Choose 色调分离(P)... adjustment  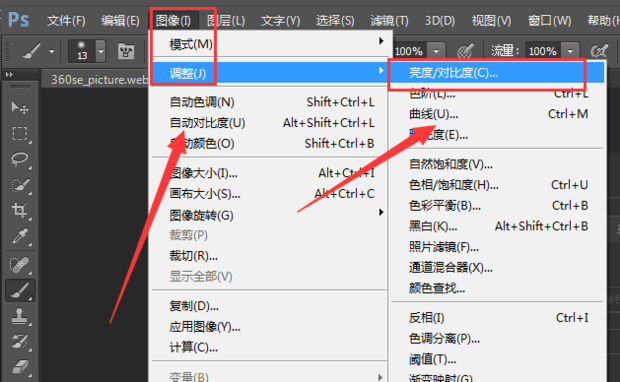497,339
